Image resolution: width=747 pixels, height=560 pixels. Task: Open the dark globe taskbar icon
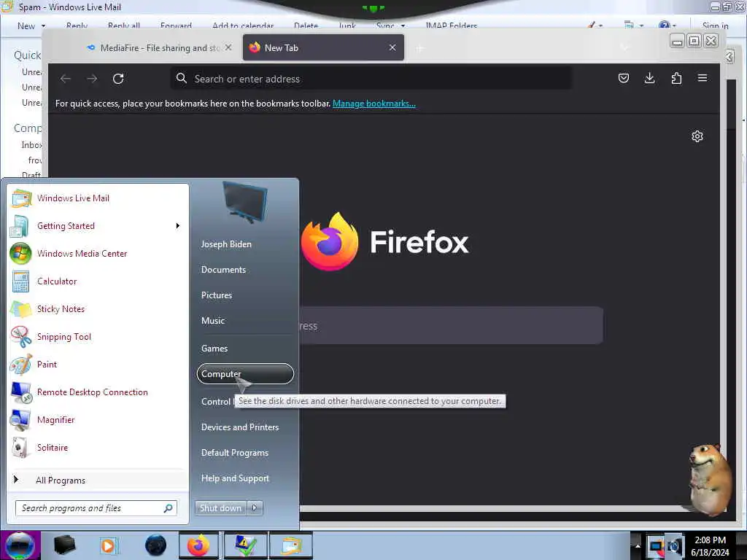pyautogui.click(x=155, y=545)
